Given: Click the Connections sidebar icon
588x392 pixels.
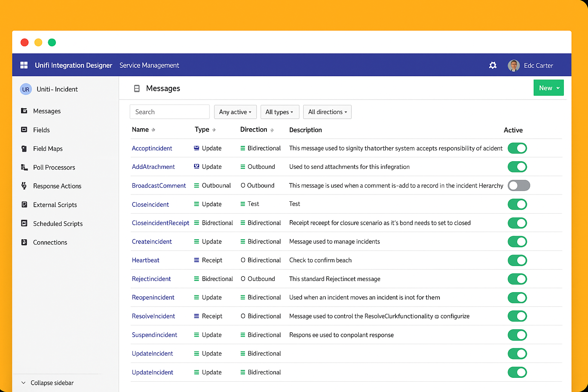Looking at the screenshot, I should point(24,242).
